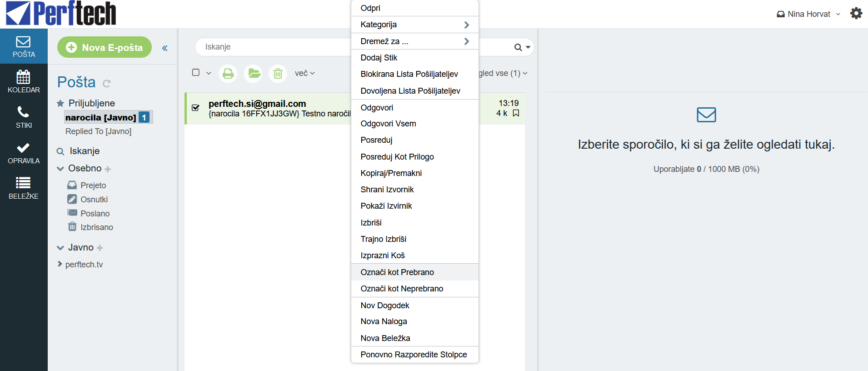
Task: Choose Izbriši from context menu
Action: (x=415, y=223)
